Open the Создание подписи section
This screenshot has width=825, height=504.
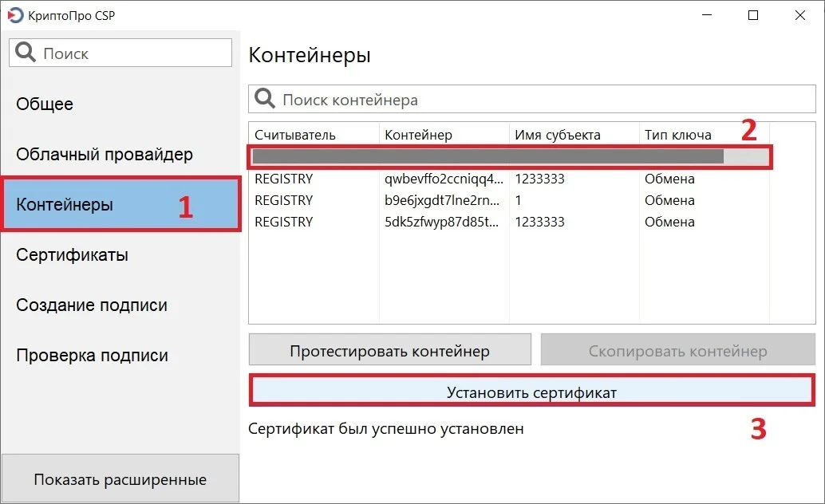(x=120, y=305)
